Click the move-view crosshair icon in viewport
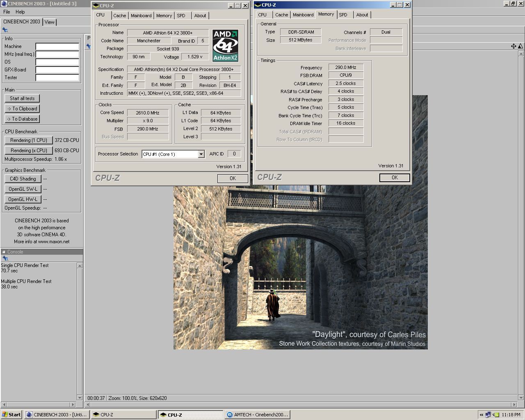Viewport: 525px width, 420px height. (x=514, y=46)
